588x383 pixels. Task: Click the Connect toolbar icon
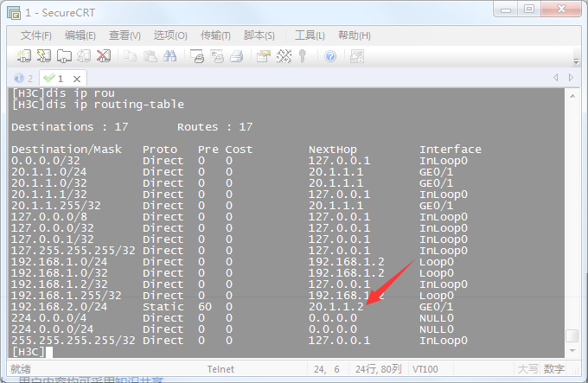coord(24,56)
